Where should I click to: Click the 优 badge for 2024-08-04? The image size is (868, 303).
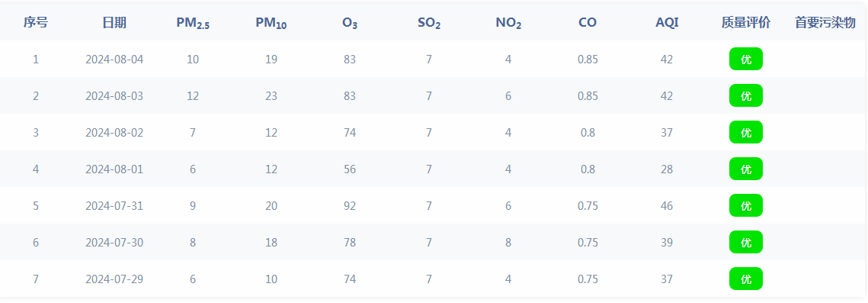[x=745, y=60]
